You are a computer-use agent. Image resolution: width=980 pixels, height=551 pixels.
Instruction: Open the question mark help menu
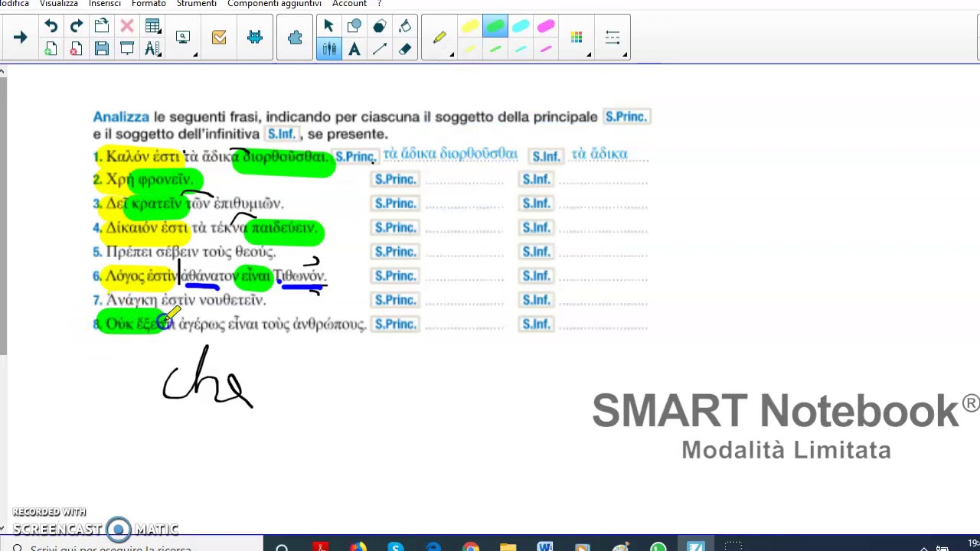tap(379, 4)
